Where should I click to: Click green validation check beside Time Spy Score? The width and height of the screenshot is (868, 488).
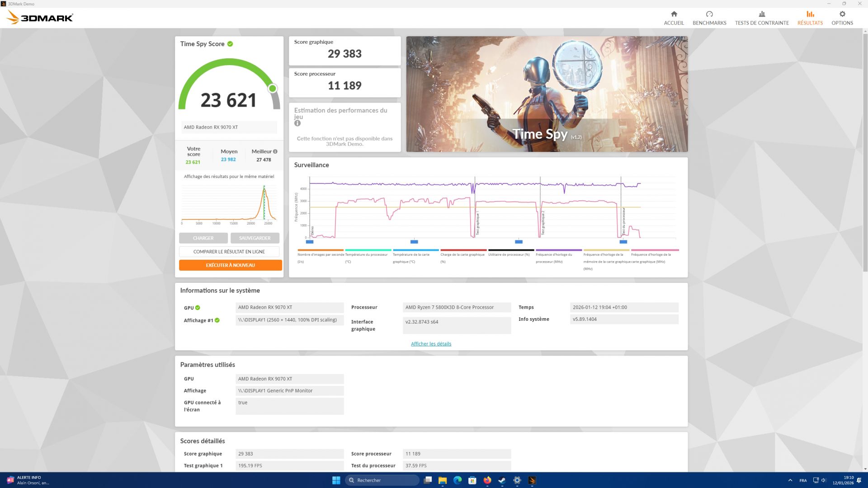(230, 44)
